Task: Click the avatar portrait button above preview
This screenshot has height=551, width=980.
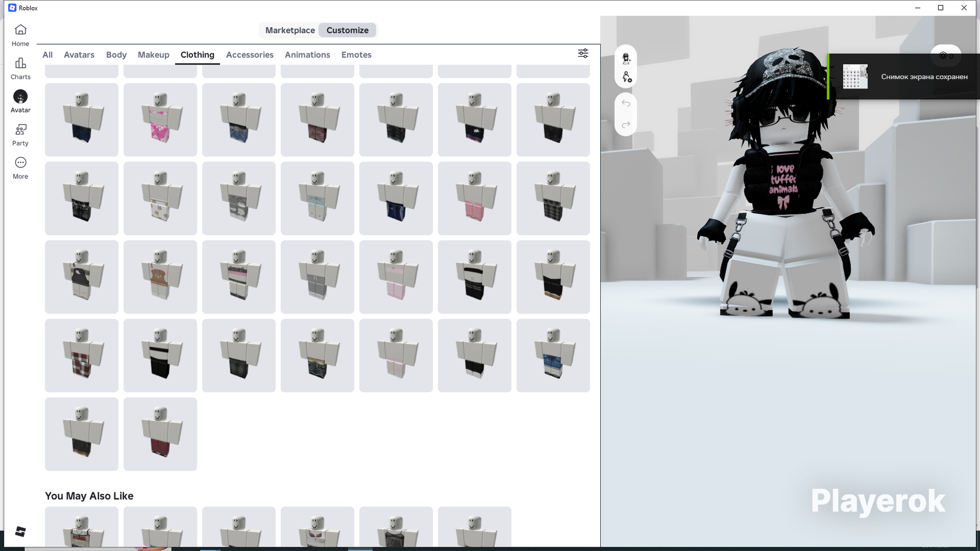Action: [626, 58]
